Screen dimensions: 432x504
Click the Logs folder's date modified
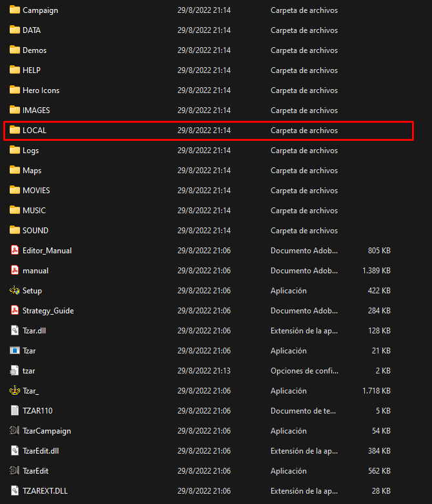pyautogui.click(x=204, y=151)
